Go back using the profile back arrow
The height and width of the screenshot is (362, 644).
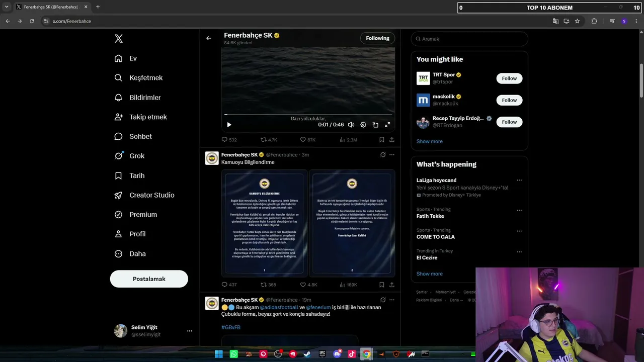click(209, 38)
